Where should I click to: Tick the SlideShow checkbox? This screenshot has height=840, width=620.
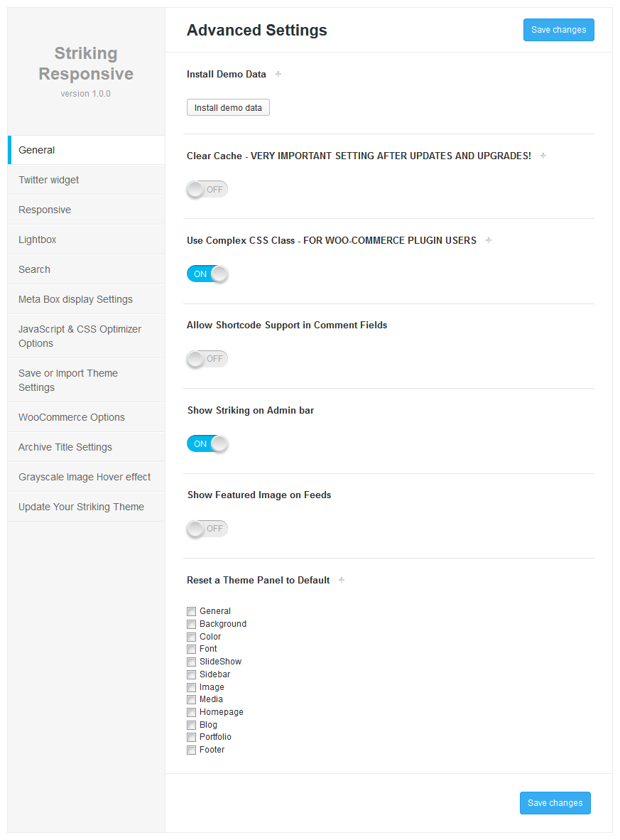[191, 662]
